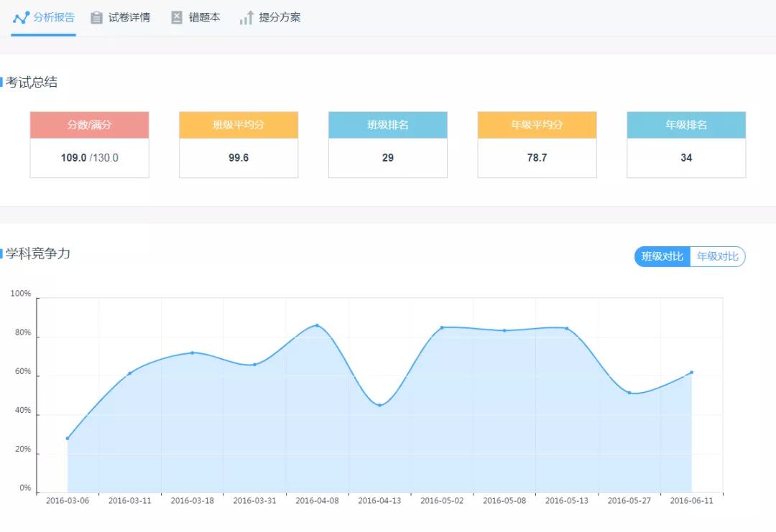This screenshot has height=532, width=776.
Task: Click the 年级平均分 card showing 78.7
Action: click(537, 157)
